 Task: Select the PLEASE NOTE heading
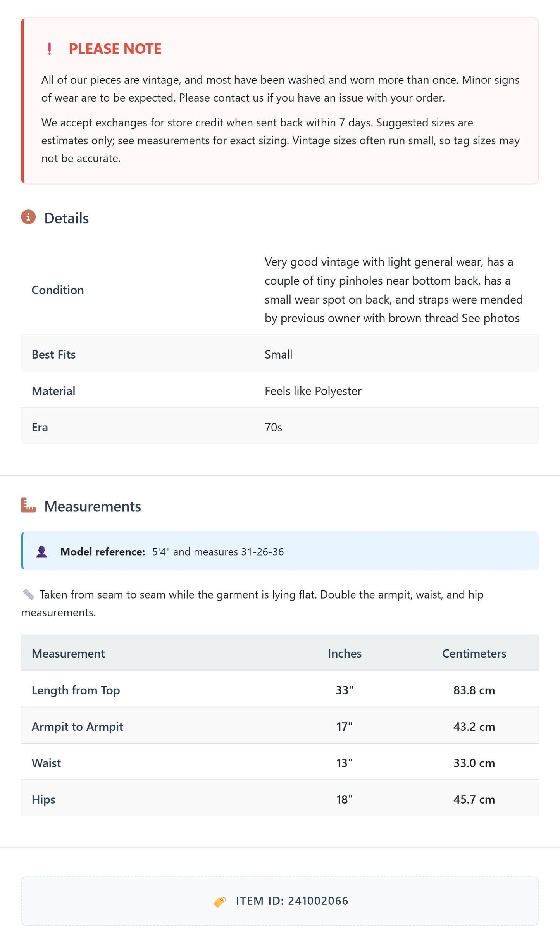point(115,49)
